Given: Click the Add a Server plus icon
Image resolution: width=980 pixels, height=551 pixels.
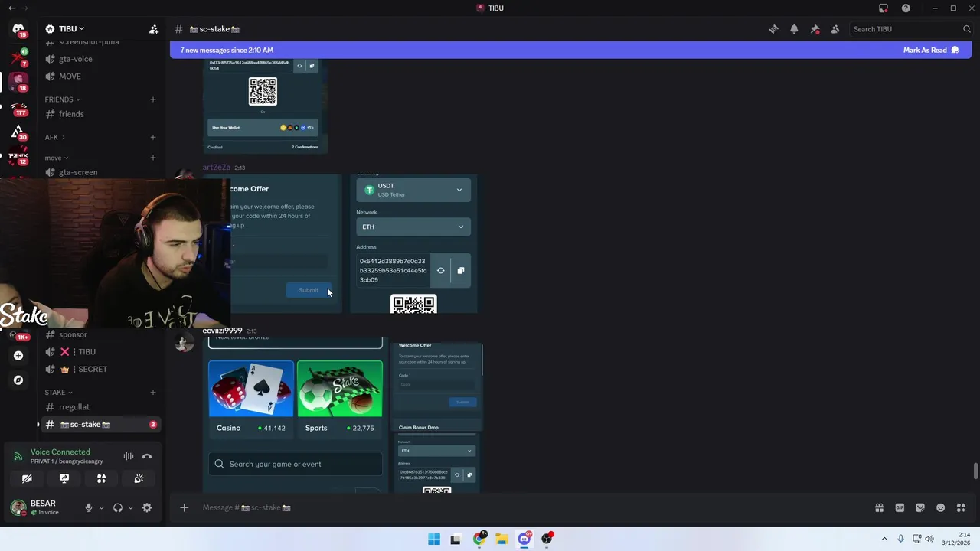Looking at the screenshot, I should [18, 355].
